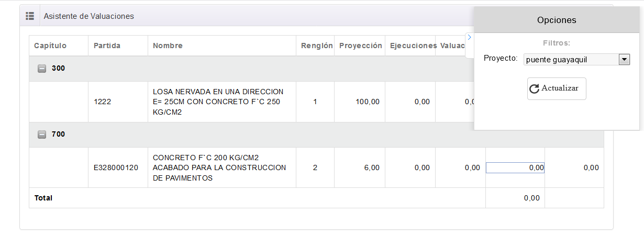Screen dimensions: 644x246
Task: Collapse the chapter 300 group
Action: [42, 69]
